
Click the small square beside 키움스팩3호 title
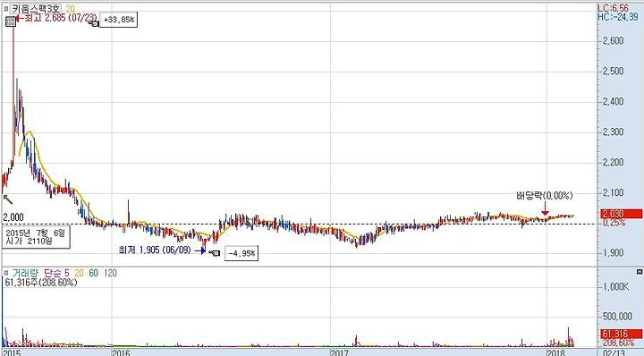pos(5,8)
